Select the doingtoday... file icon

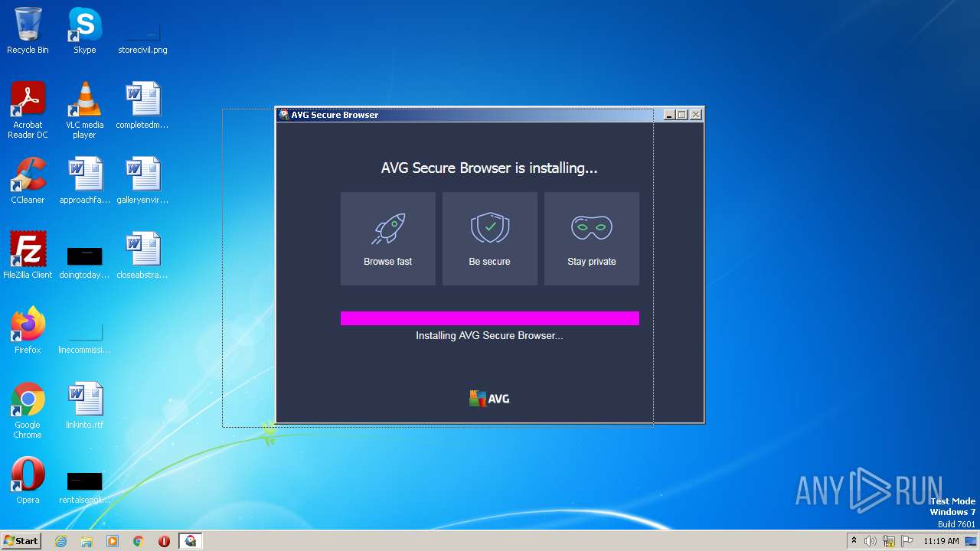(84, 261)
